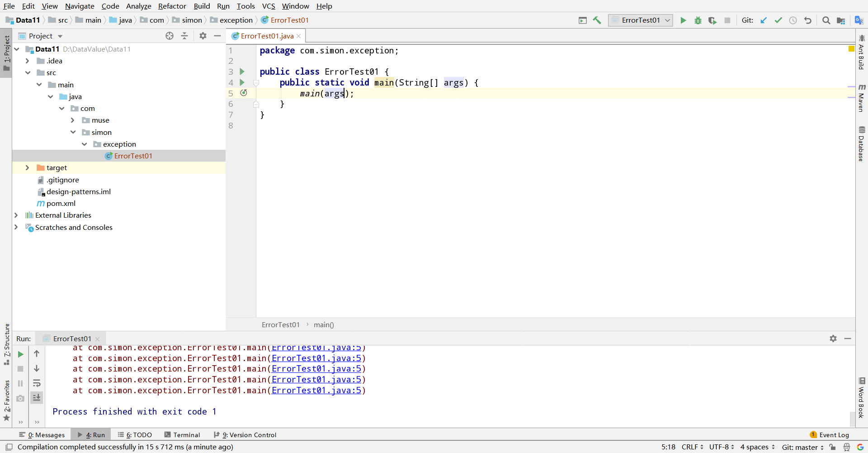Navigate up the stack trace

(37, 353)
